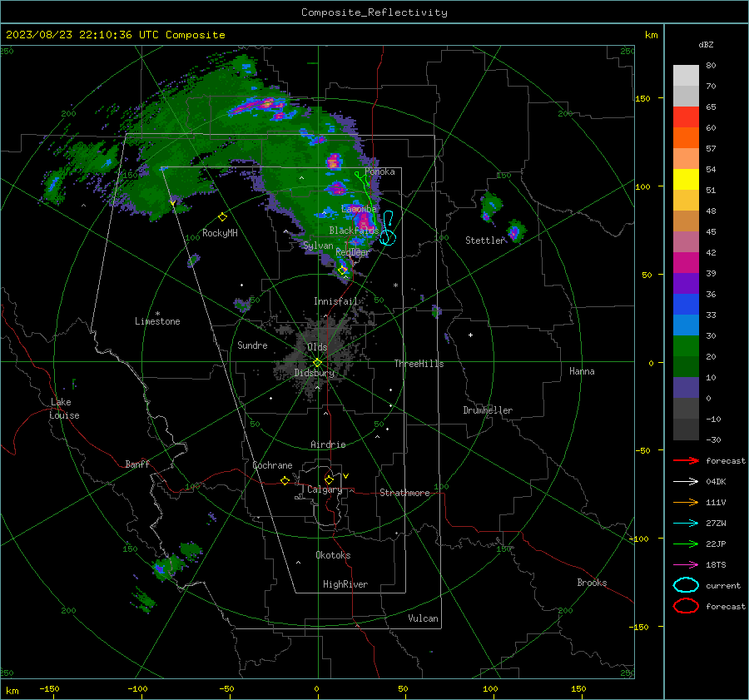Select the white 04DK arrow legend icon
The image size is (749, 700).
click(x=686, y=482)
